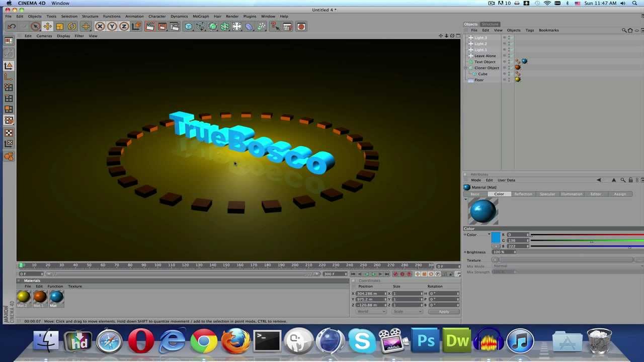Switch to the Reflection material tab
Viewport: 644px width, 362px height.
tap(523, 194)
